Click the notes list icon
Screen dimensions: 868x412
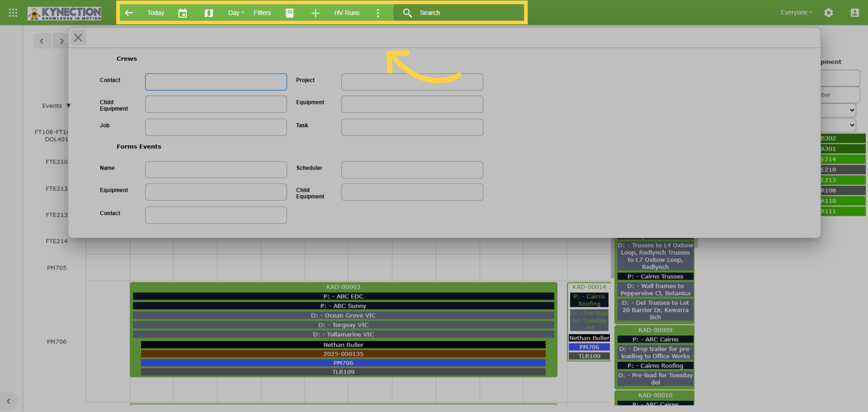(289, 13)
